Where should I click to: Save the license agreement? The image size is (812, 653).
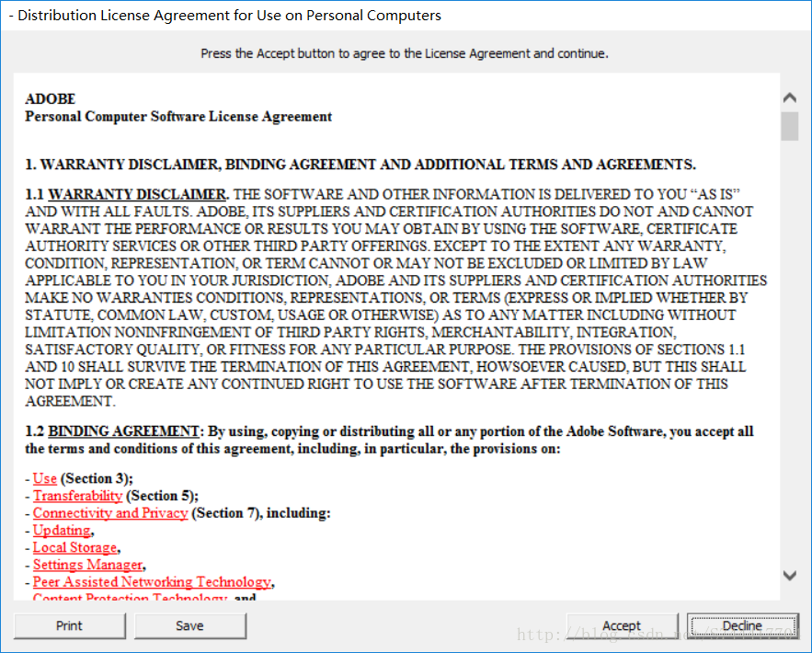[x=189, y=626]
